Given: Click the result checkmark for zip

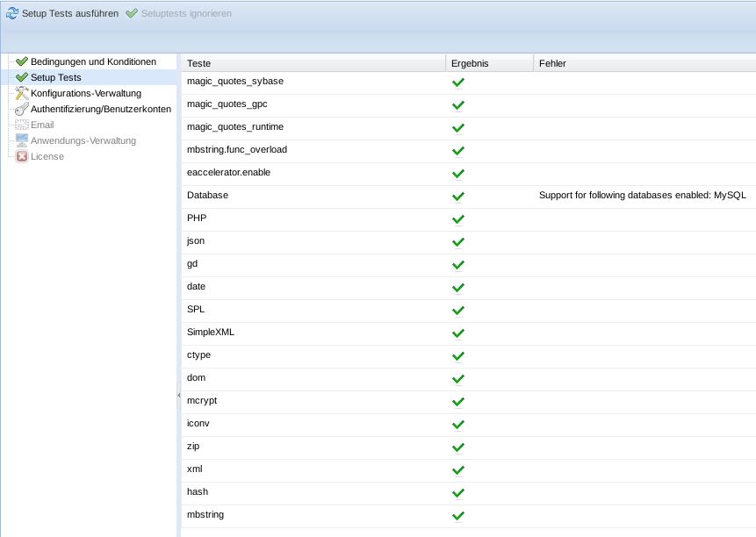Looking at the screenshot, I should point(458,447).
